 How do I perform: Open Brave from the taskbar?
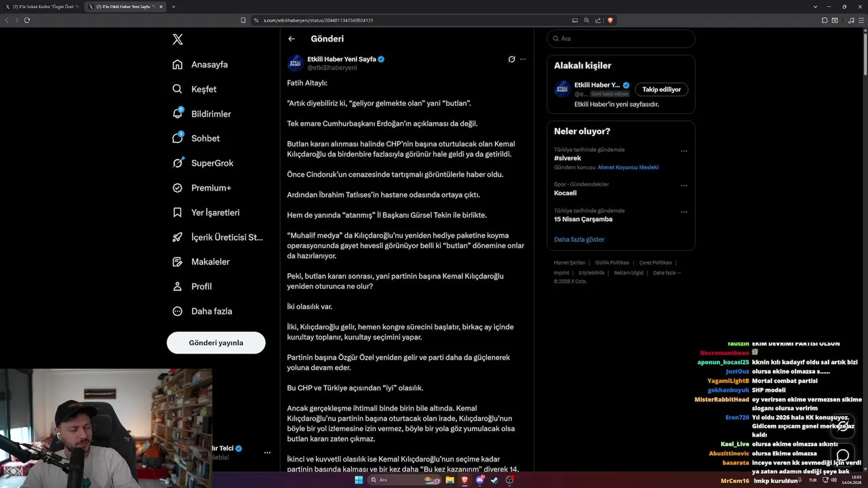click(465, 480)
